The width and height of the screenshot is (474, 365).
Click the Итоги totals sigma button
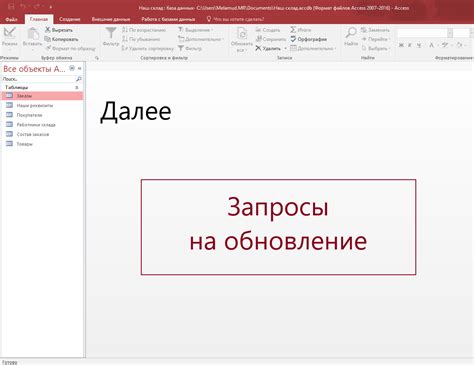click(x=300, y=30)
